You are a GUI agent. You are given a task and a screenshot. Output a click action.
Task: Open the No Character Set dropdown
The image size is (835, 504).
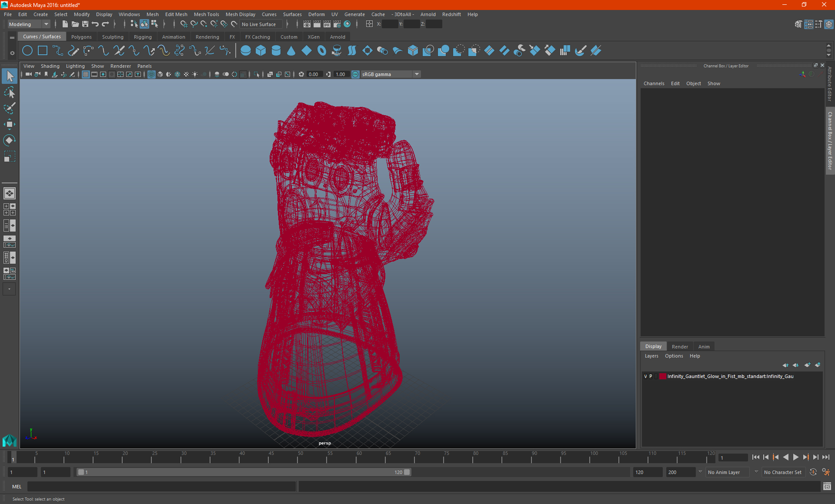click(x=783, y=472)
